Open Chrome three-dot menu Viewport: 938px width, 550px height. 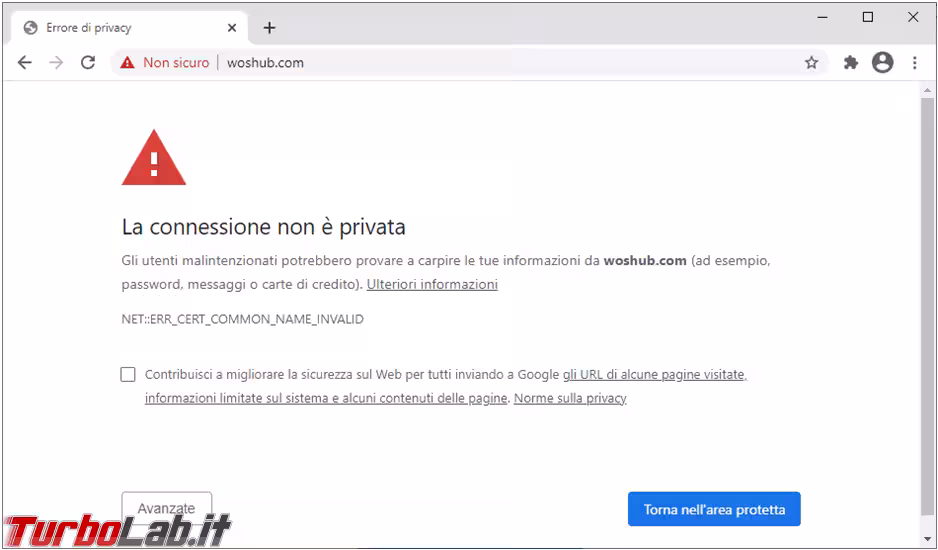(x=915, y=62)
